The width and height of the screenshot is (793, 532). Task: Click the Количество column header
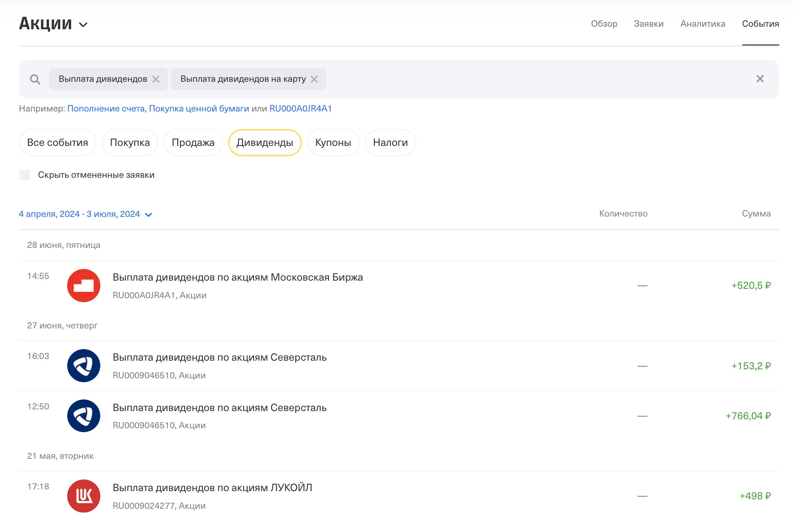click(x=623, y=213)
